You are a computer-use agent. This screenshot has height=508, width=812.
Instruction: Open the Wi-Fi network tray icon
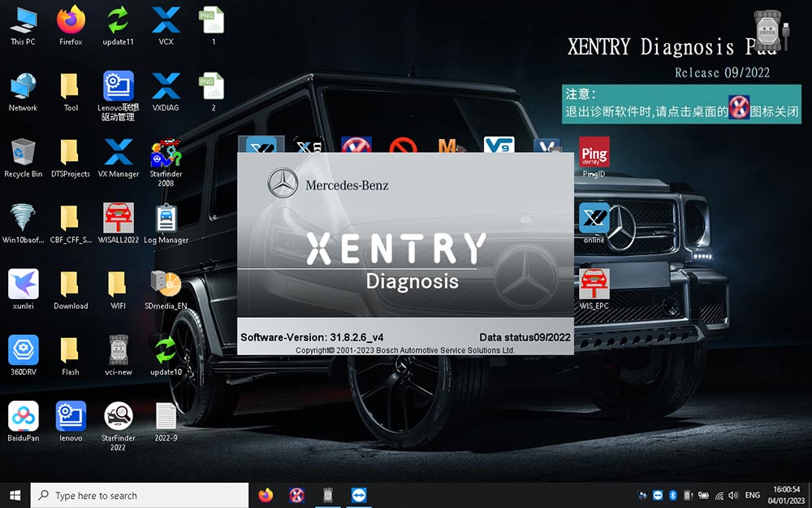click(x=719, y=495)
